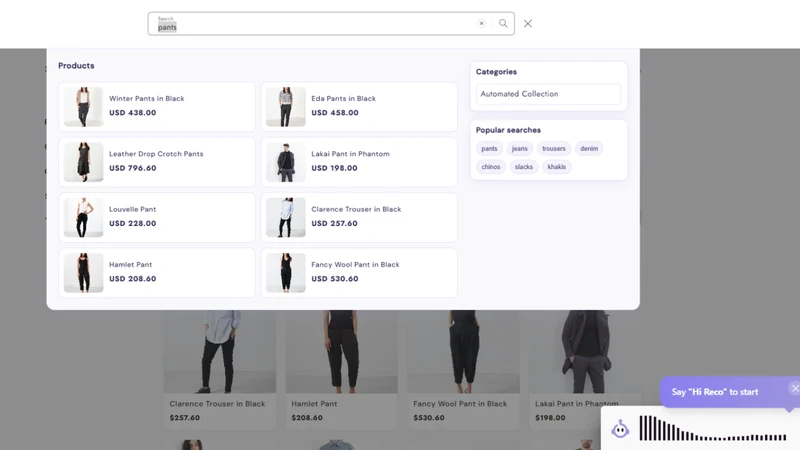The image size is (800, 450).
Task: Click the Leather Drop Crotch Pants thumbnail
Action: (84, 162)
